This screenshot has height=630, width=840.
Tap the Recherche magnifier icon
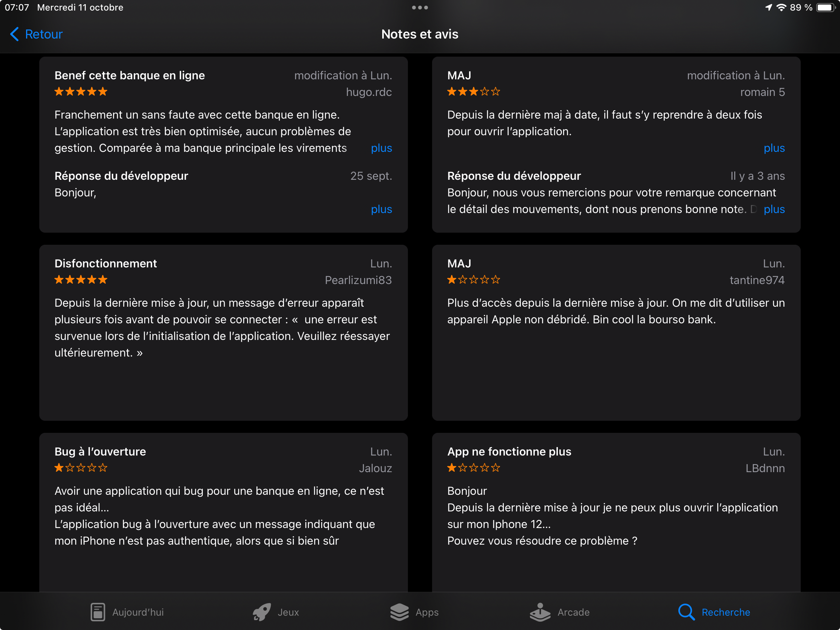coord(686,612)
